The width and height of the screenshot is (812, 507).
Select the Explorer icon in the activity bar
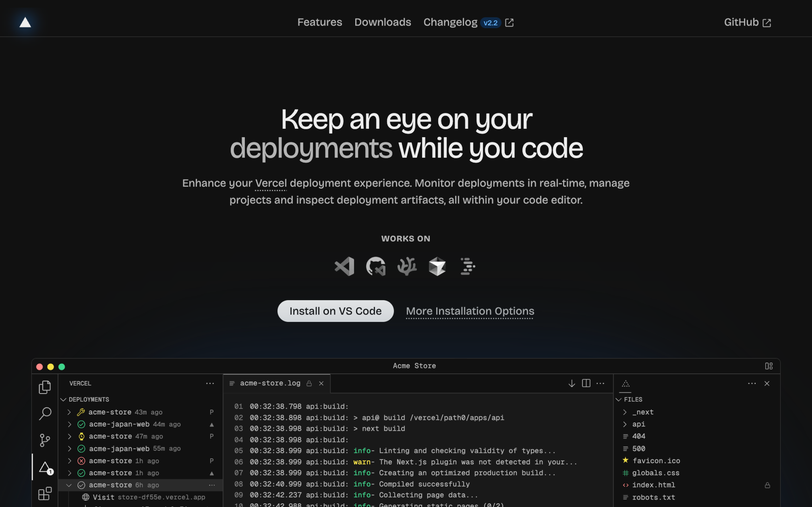tap(45, 387)
